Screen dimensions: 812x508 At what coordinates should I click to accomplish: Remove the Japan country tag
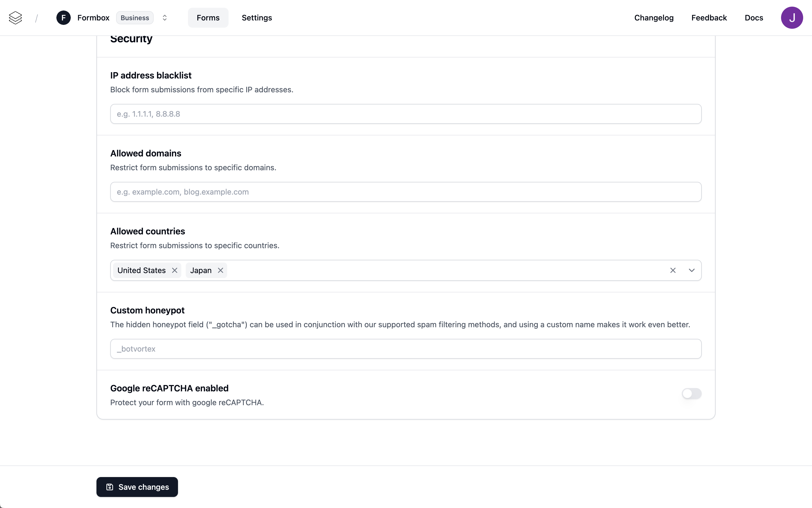(x=220, y=271)
